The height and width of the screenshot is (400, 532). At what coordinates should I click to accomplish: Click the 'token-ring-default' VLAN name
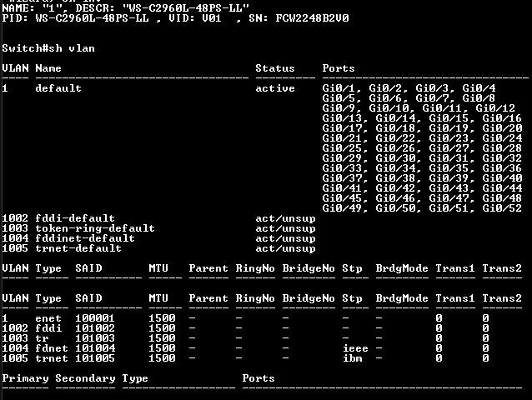pyautogui.click(x=95, y=228)
